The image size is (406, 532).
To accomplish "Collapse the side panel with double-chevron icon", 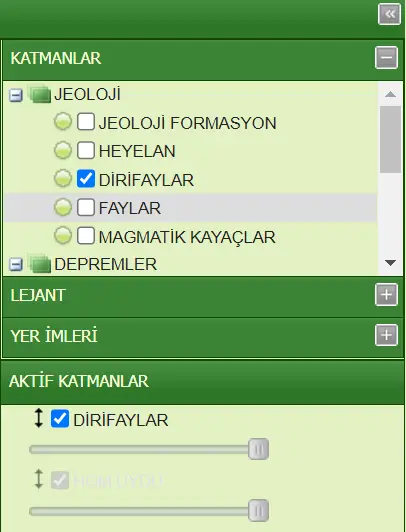I will coord(389,14).
